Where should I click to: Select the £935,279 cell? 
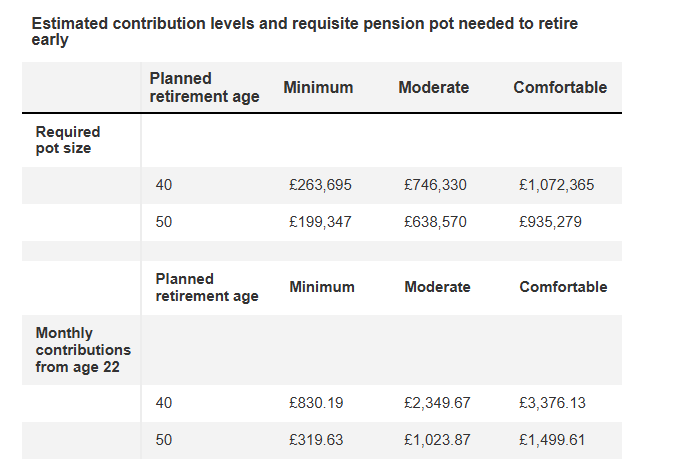550,222
